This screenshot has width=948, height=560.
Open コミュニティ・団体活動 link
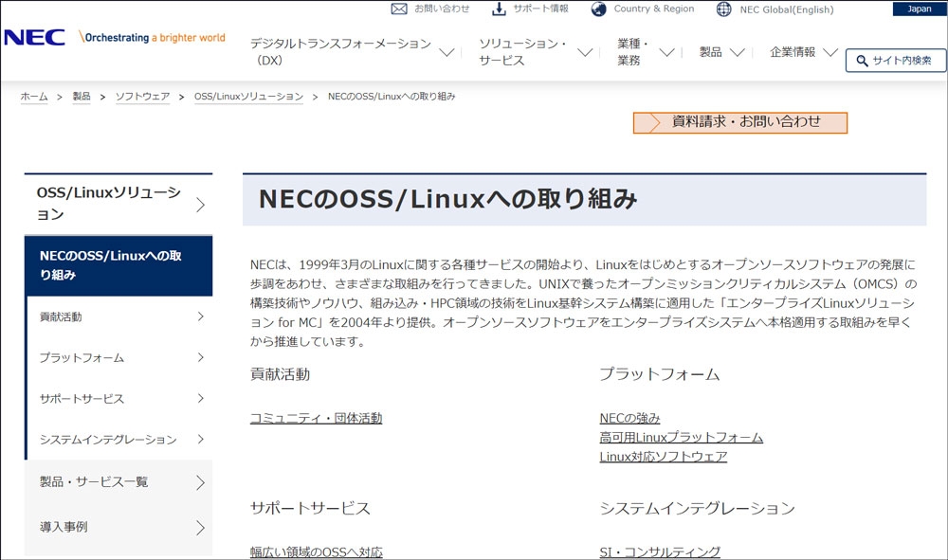317,418
